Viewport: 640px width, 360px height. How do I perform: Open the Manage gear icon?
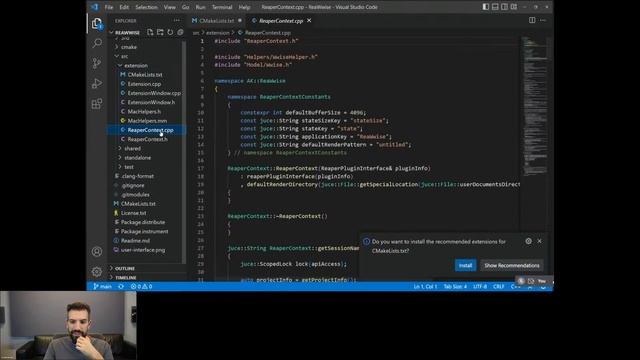(97, 271)
